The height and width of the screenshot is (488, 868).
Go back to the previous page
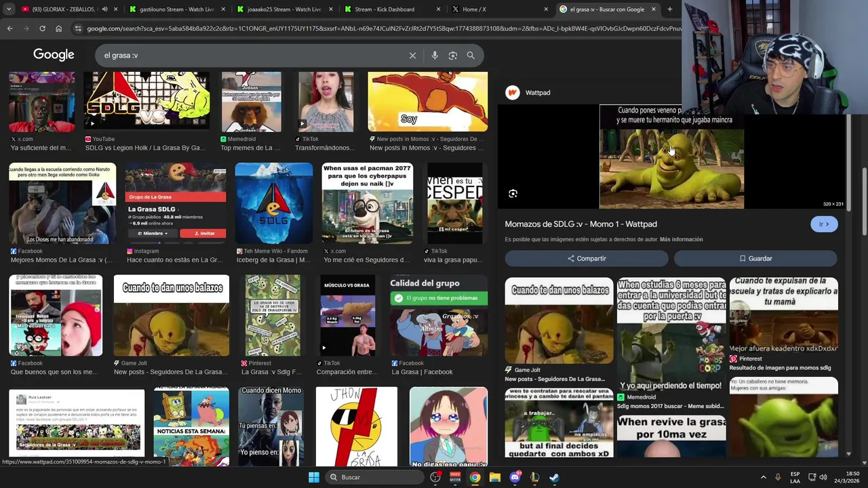tap(9, 28)
